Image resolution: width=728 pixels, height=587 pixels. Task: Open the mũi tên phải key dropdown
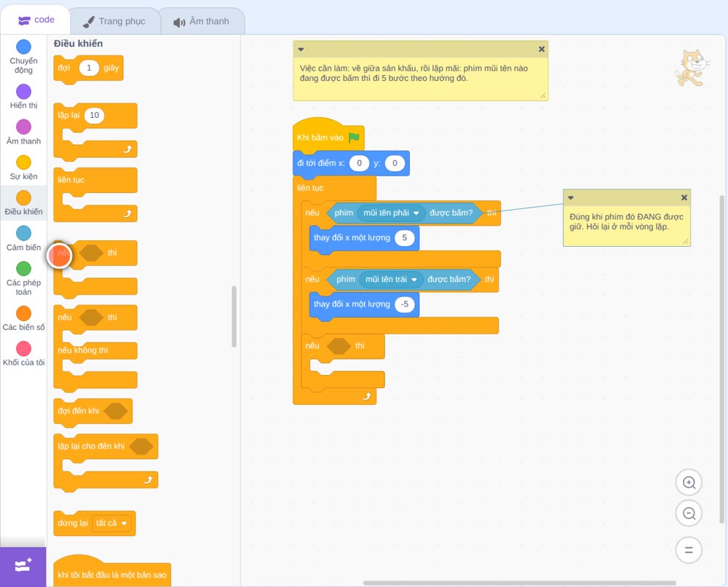tap(392, 213)
